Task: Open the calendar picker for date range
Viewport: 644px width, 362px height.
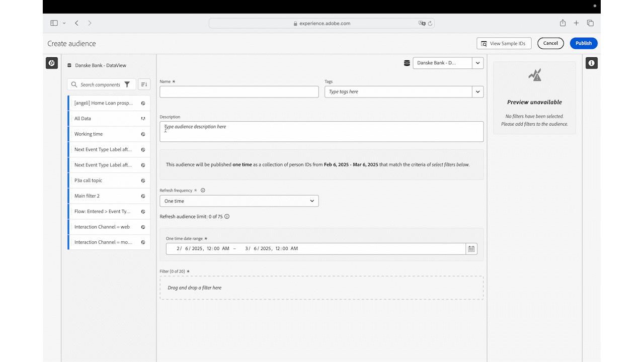Action: 471,248
